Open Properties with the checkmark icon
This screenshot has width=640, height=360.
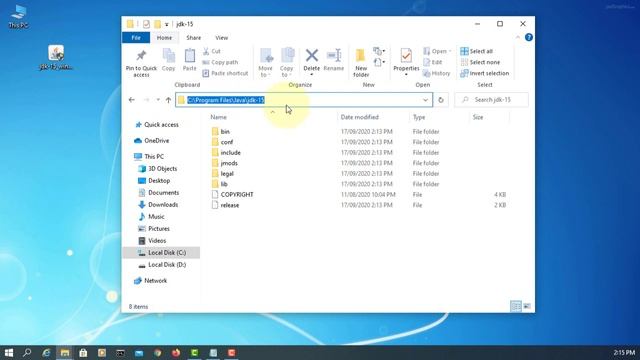(x=406, y=56)
